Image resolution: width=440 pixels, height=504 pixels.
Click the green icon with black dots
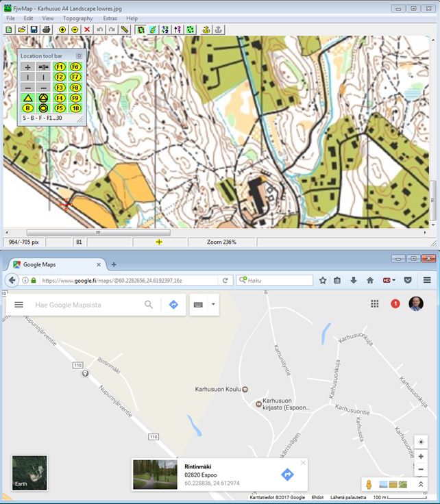tap(191, 30)
